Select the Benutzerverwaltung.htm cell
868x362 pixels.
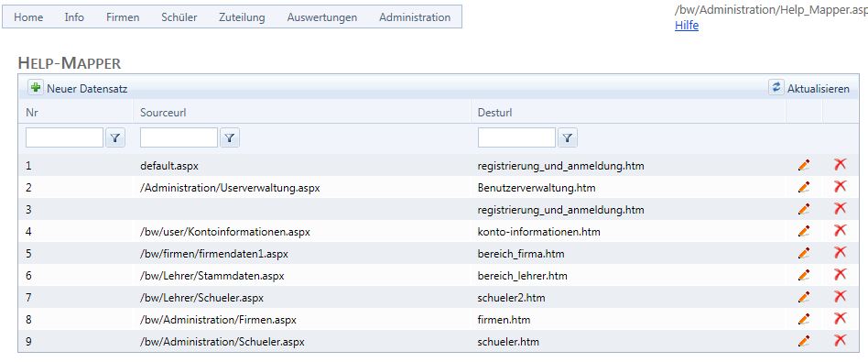(537, 188)
